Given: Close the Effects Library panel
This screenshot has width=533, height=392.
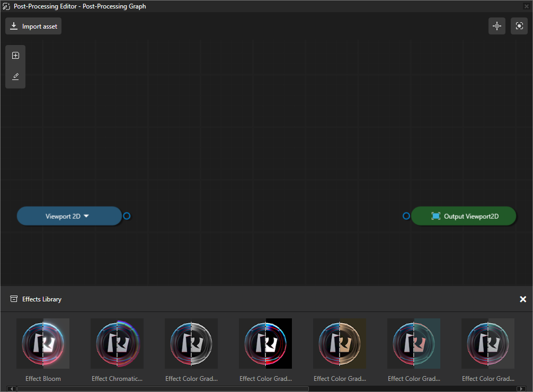Looking at the screenshot, I should pyautogui.click(x=523, y=299).
